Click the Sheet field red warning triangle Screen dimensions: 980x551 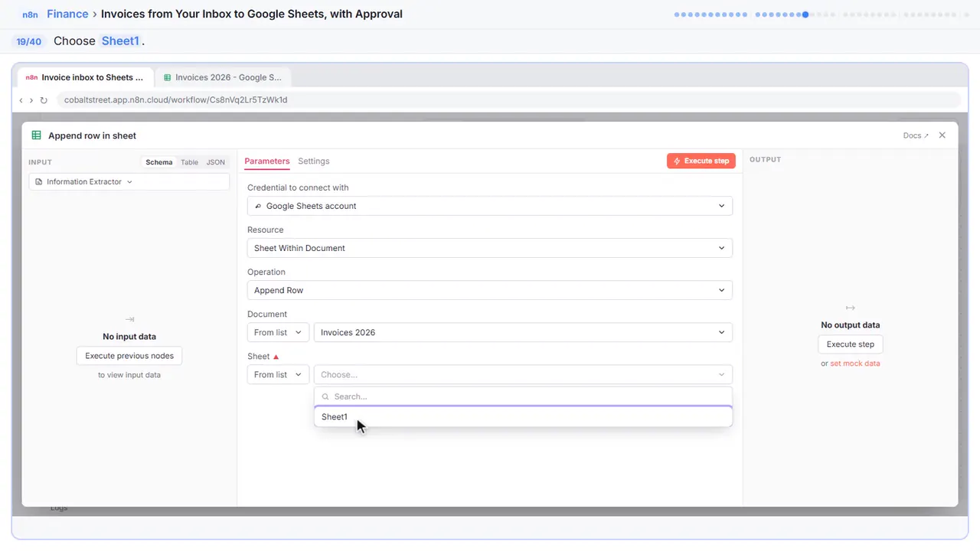[276, 357]
